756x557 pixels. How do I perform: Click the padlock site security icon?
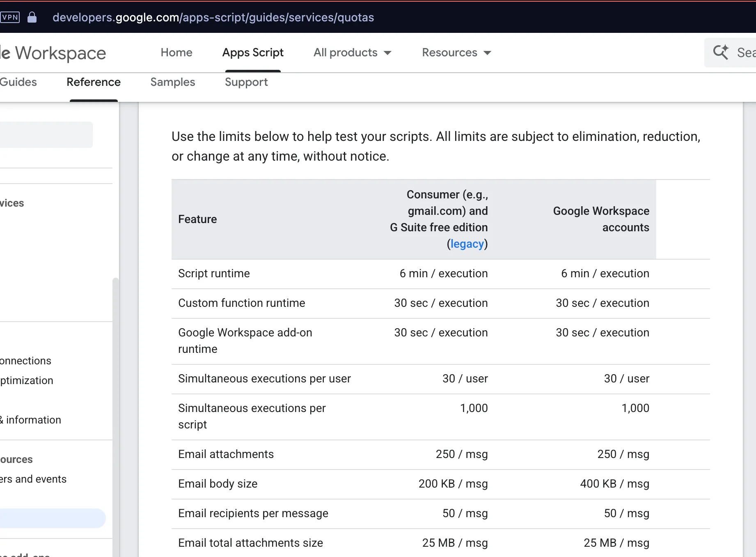click(32, 17)
